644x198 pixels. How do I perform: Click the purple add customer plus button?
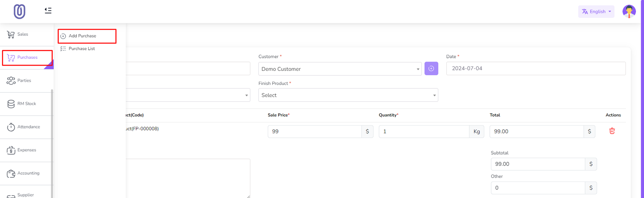coord(431,69)
